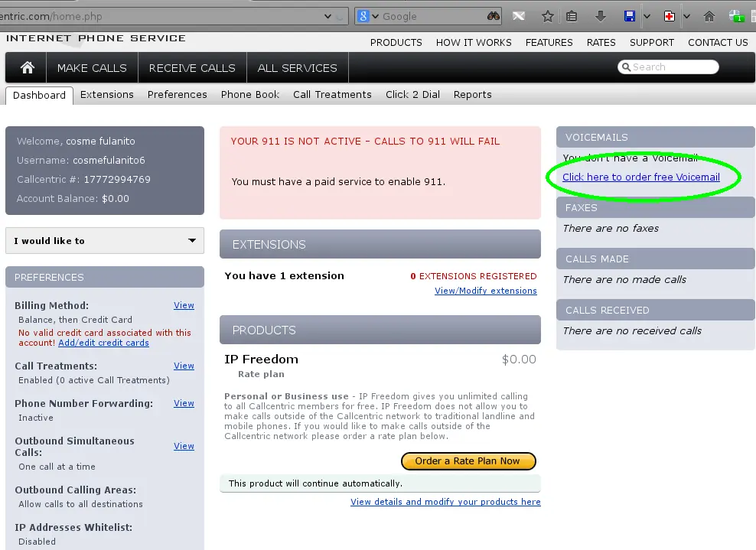756x550 pixels.
Task: Open the URL bar history dropdown arrow
Action: click(x=327, y=16)
